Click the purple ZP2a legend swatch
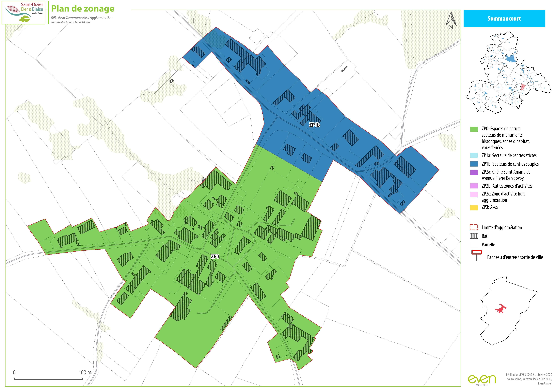 click(x=474, y=172)
